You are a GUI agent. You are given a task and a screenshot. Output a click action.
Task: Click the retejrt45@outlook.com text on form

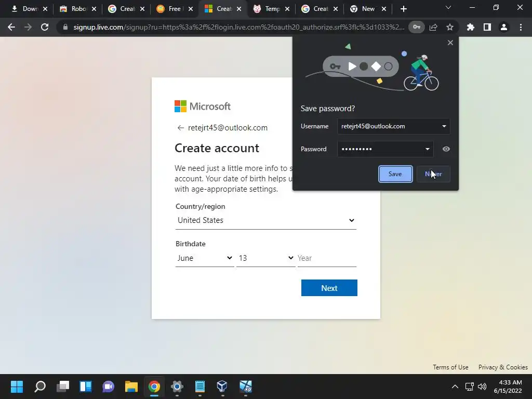[228, 128]
